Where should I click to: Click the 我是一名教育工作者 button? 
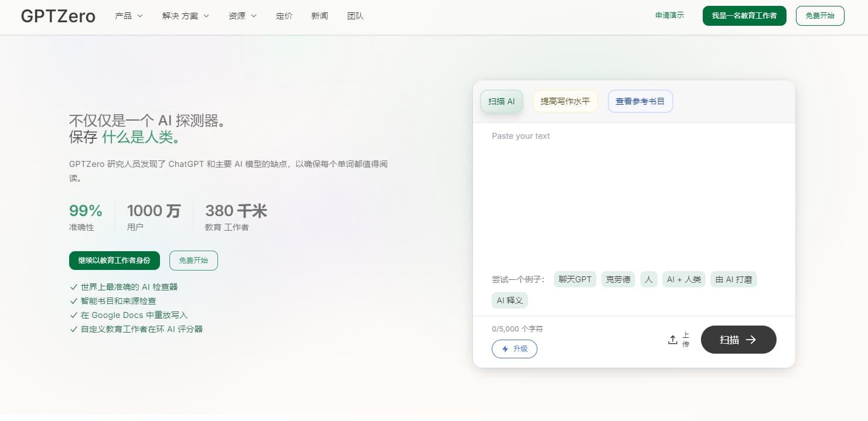tap(744, 16)
